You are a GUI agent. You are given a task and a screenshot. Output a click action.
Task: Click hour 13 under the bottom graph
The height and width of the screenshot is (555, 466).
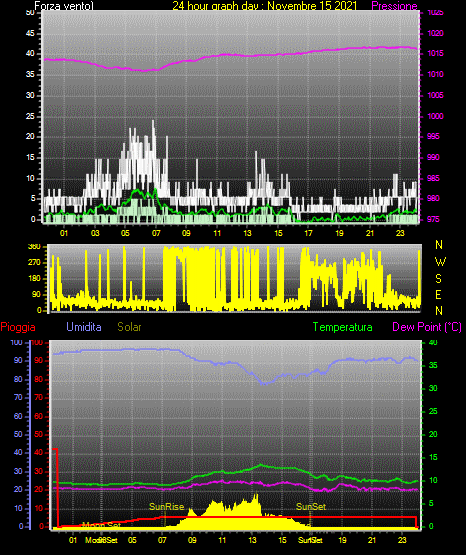click(x=252, y=540)
